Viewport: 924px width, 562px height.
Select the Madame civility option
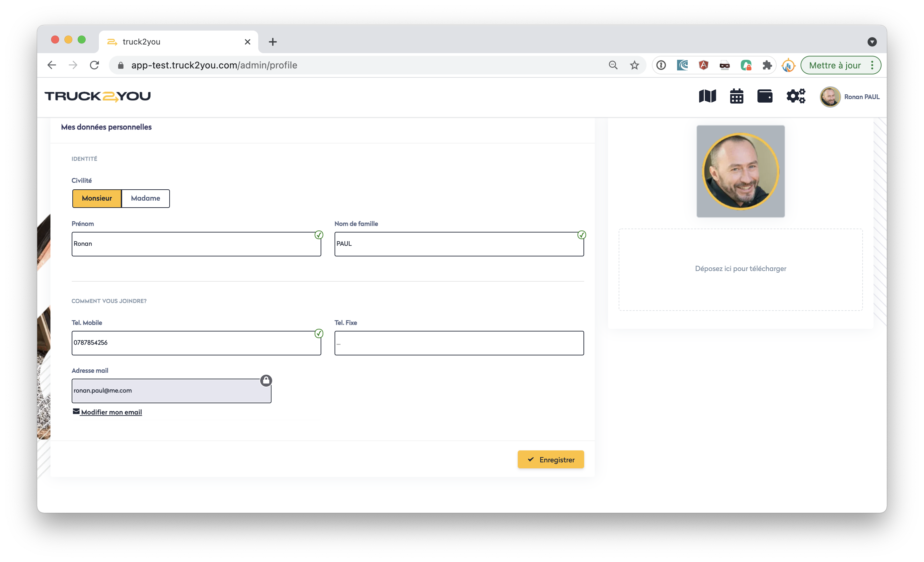(145, 198)
